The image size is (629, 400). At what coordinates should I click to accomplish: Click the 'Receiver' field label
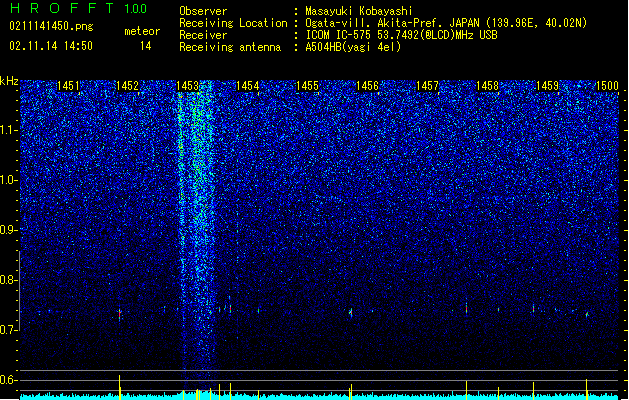pos(203,35)
